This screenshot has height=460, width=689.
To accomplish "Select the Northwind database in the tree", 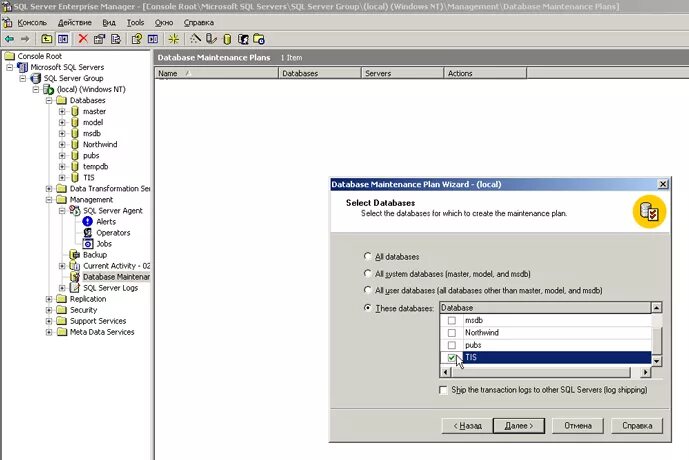I will [100, 144].
